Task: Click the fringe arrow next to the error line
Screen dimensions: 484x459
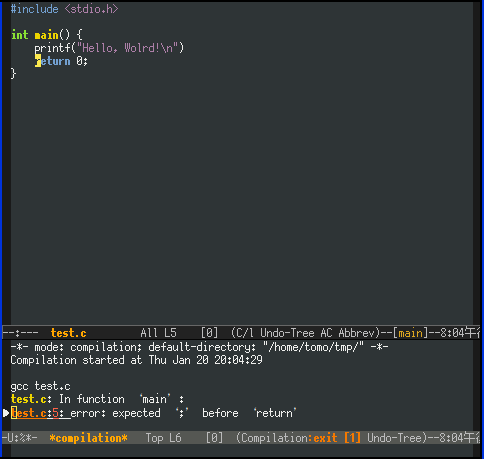Action: click(6, 413)
